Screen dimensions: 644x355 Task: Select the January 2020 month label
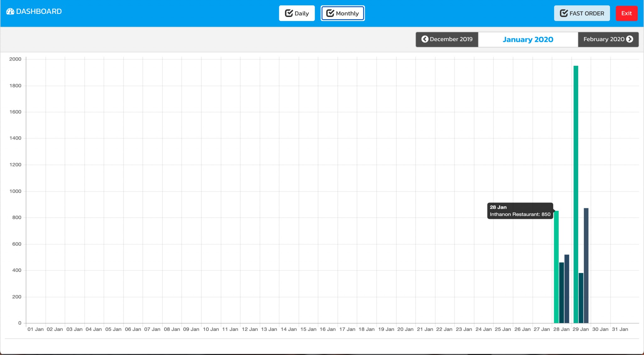point(528,40)
